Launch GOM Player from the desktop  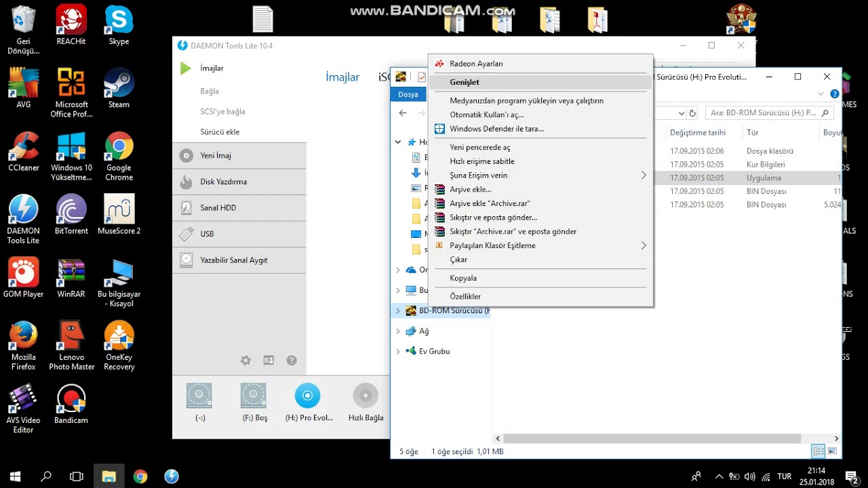[23, 277]
